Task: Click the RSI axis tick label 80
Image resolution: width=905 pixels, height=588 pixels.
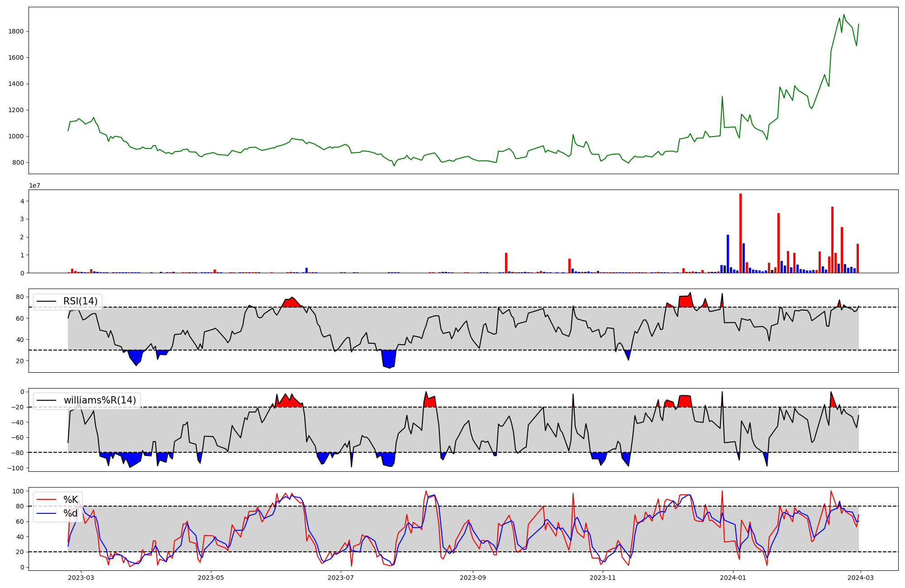Action: point(19,297)
